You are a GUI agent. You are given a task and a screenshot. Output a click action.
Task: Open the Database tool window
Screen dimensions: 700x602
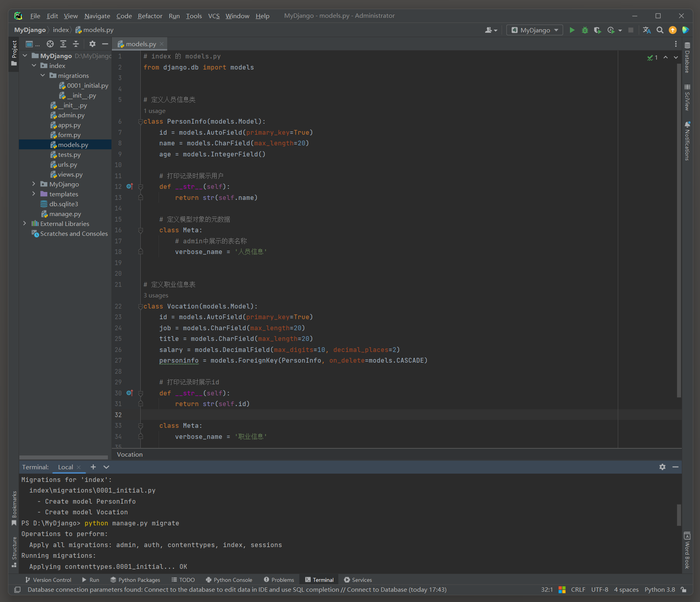tap(687, 58)
